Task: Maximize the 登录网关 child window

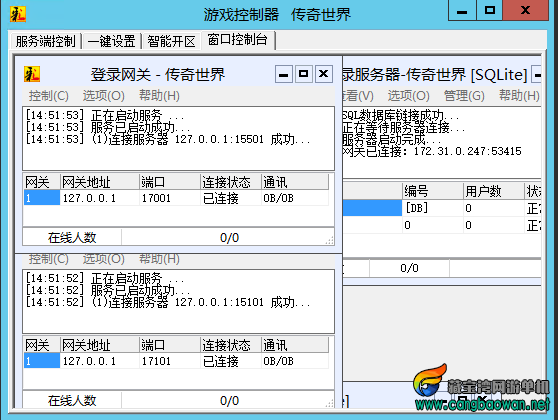Action: [304, 74]
